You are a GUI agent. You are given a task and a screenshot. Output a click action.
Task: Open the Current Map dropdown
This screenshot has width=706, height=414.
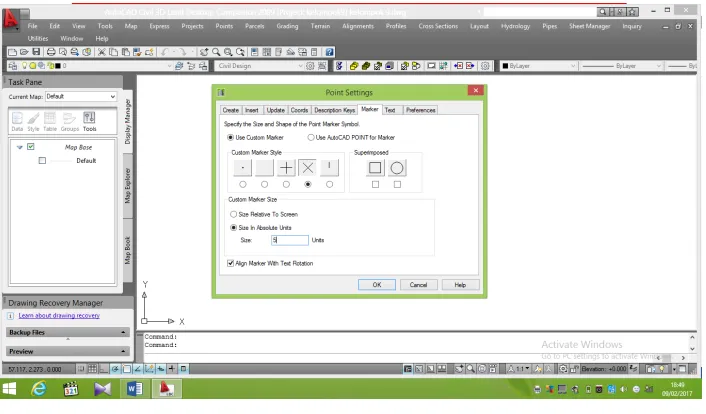tap(113, 96)
